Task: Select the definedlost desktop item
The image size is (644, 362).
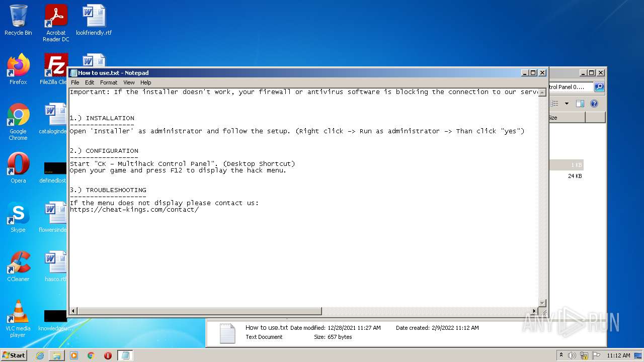Action: click(54, 171)
